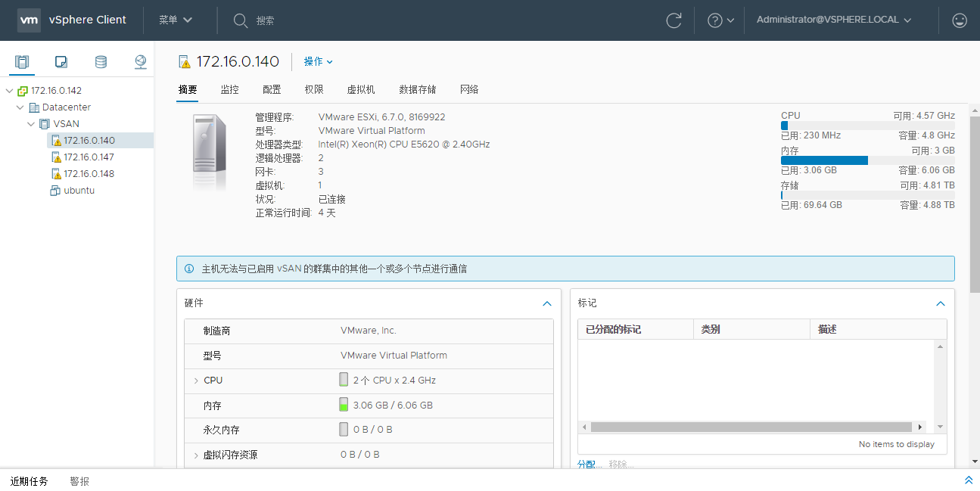Click the CPU usage bar
Viewport: 980px width, 491px height.
[867, 126]
